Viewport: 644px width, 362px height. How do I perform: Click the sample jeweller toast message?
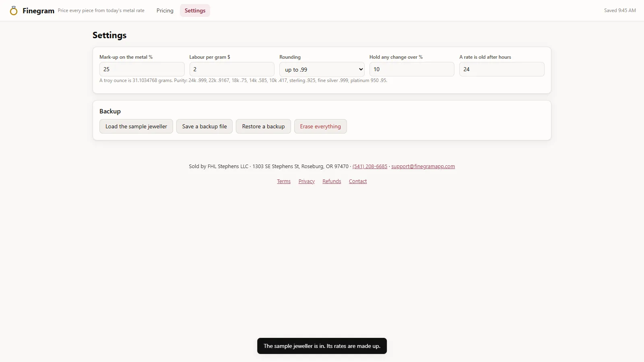pos(322,346)
